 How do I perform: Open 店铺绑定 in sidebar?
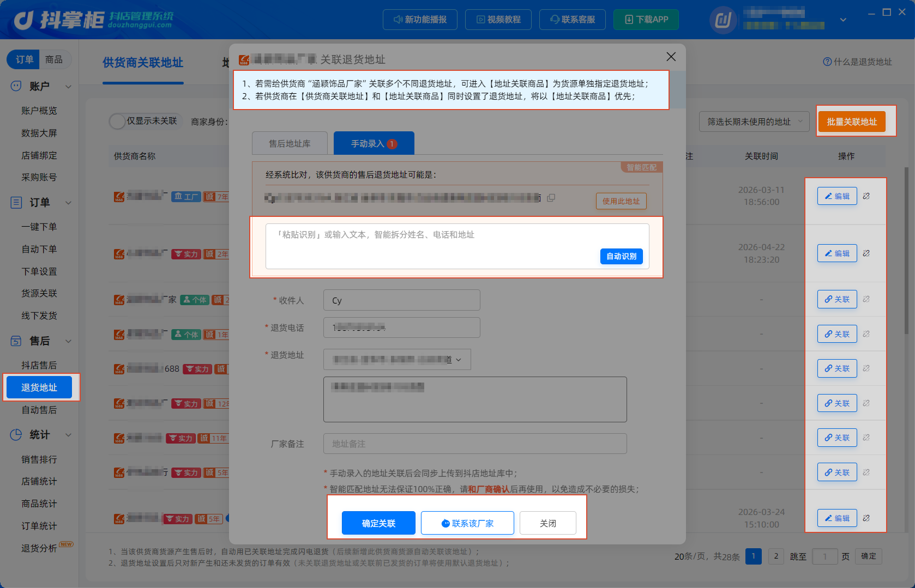tap(39, 155)
